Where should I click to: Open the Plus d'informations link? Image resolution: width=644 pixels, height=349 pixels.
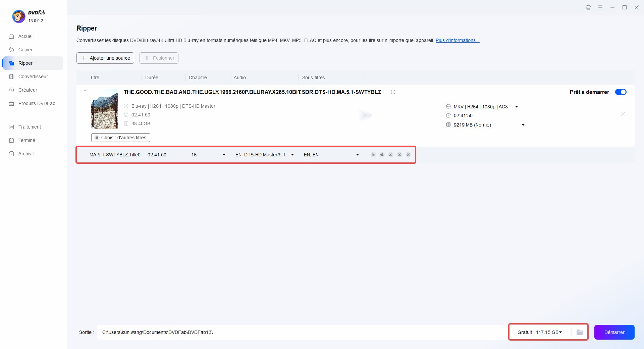(x=458, y=40)
